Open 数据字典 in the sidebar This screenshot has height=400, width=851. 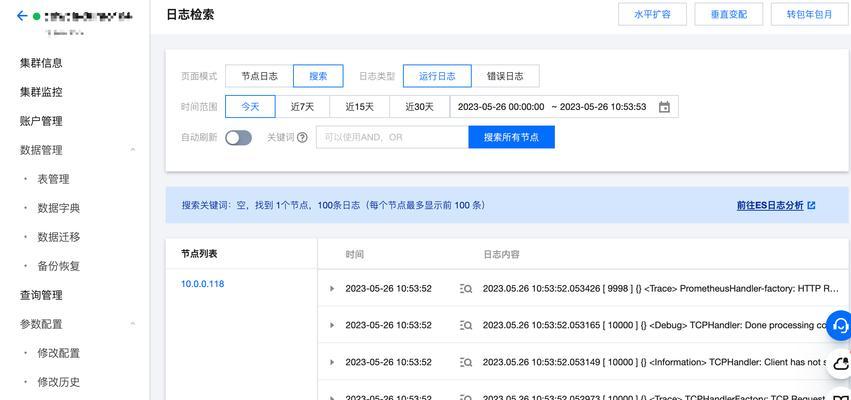[x=59, y=208]
